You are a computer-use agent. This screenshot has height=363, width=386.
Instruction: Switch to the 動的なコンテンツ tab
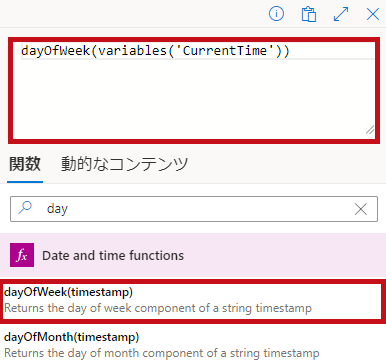click(x=124, y=164)
